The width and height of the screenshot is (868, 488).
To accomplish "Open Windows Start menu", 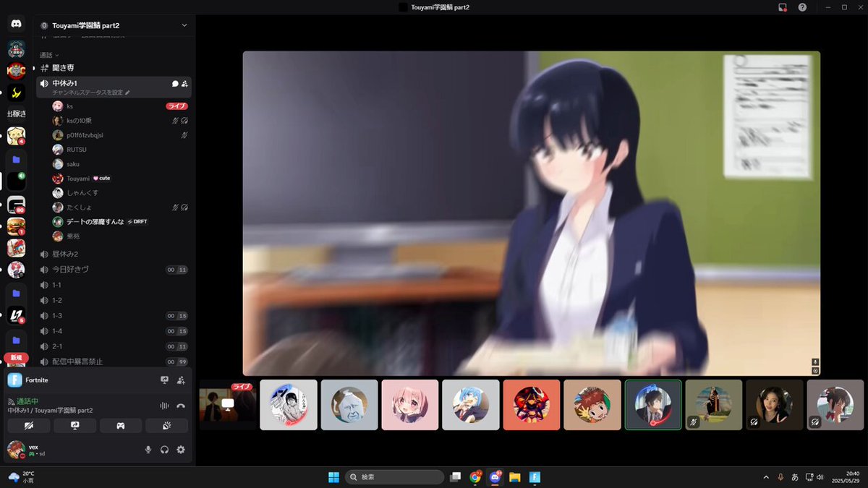I will pos(334,477).
